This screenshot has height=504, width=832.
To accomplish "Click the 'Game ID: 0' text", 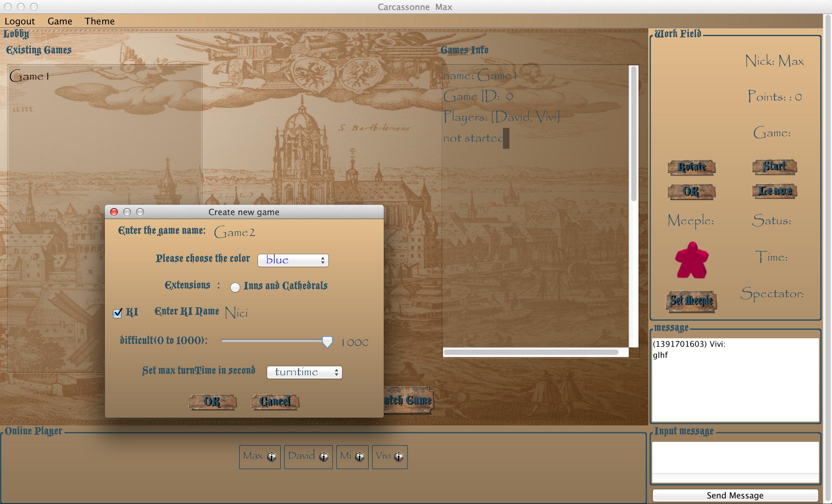I will (x=478, y=97).
